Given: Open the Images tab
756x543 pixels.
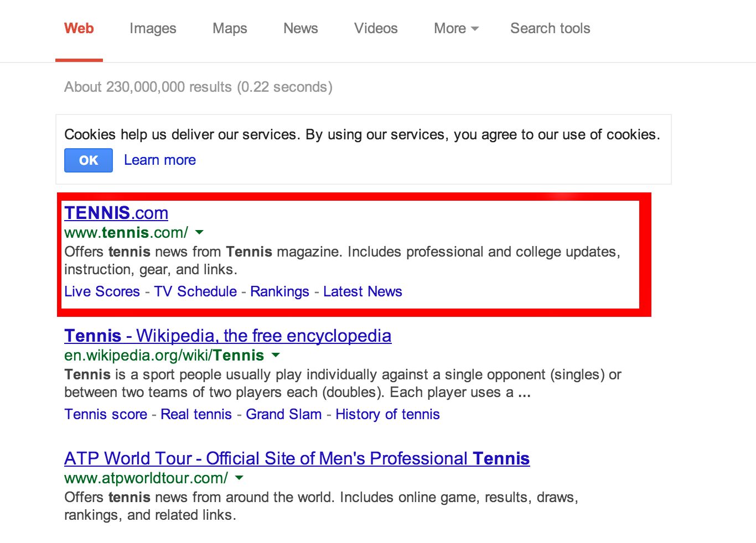Looking at the screenshot, I should tap(153, 29).
